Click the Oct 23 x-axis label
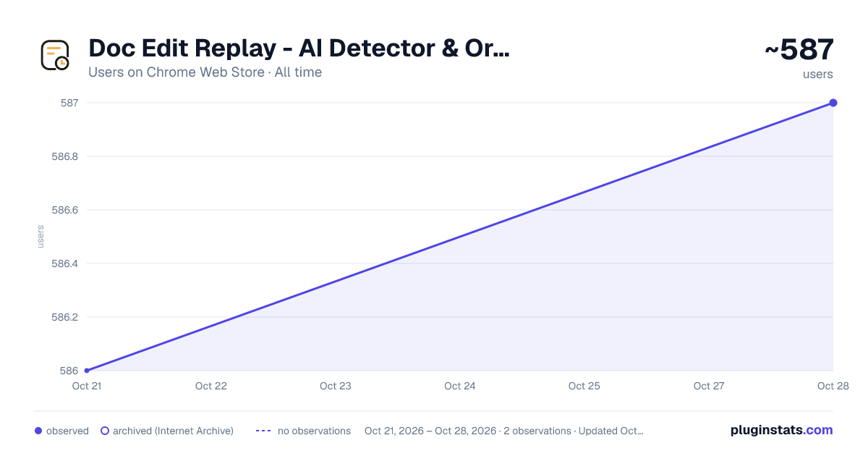868x456 pixels. pos(336,387)
